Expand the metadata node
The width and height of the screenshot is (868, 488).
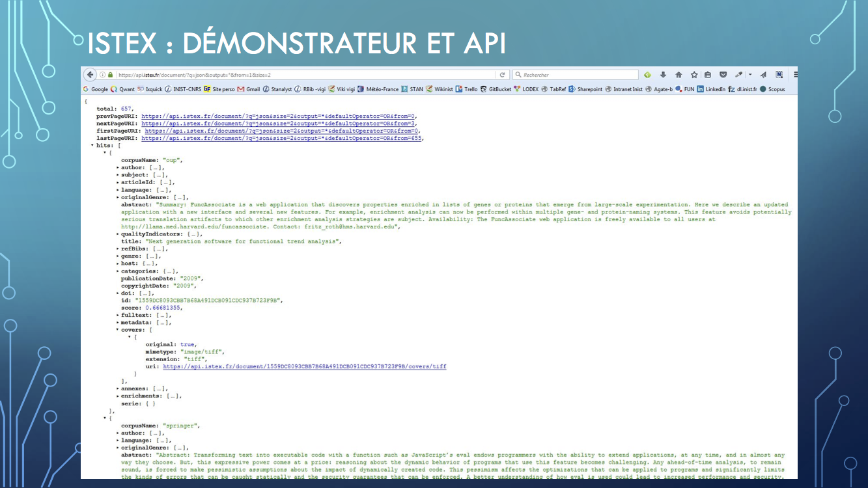pos(118,323)
